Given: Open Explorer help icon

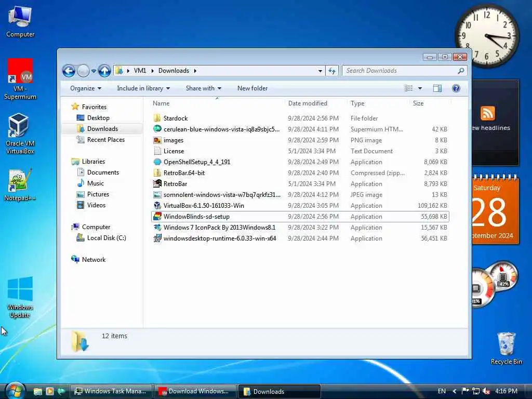Looking at the screenshot, I should (456, 88).
